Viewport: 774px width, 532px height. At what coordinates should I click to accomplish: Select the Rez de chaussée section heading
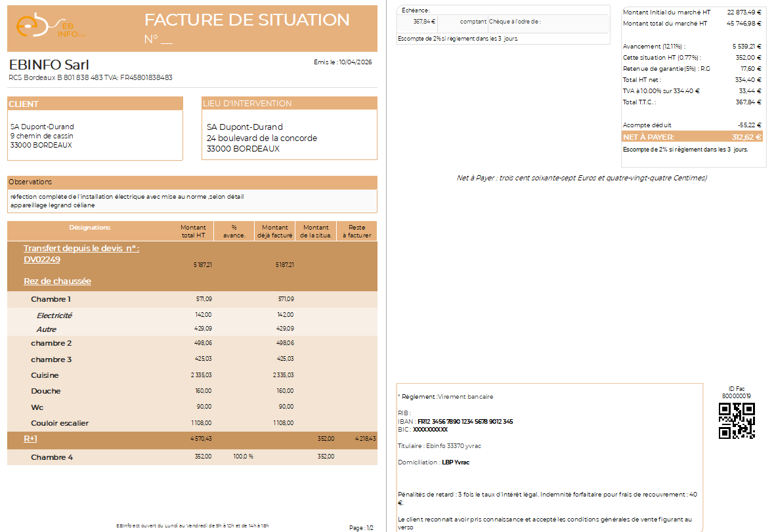pyautogui.click(x=57, y=281)
